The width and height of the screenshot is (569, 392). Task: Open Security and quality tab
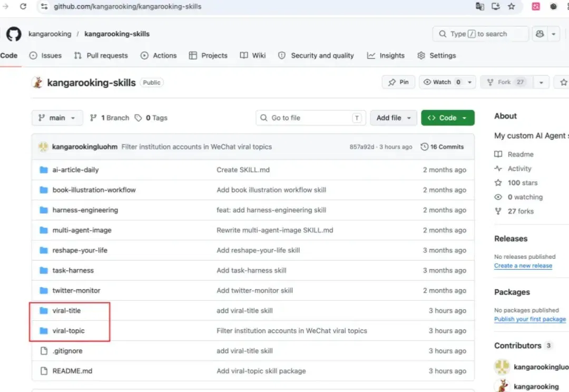tap(316, 55)
